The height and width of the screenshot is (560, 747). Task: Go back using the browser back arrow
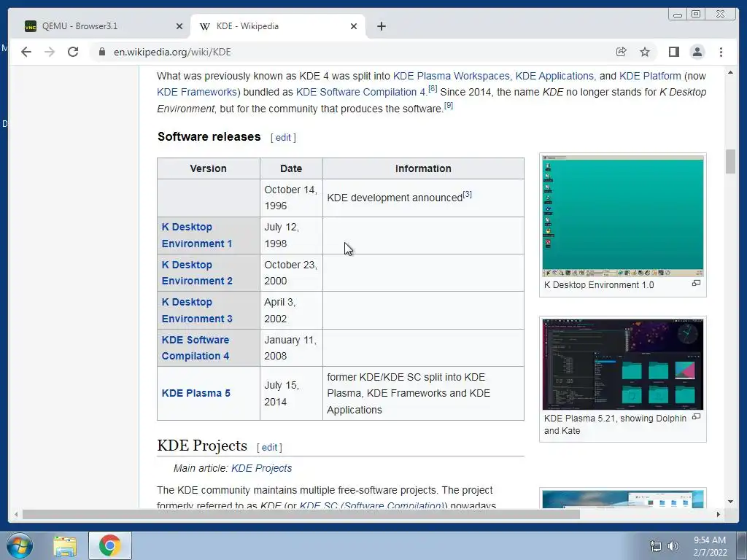tap(26, 52)
